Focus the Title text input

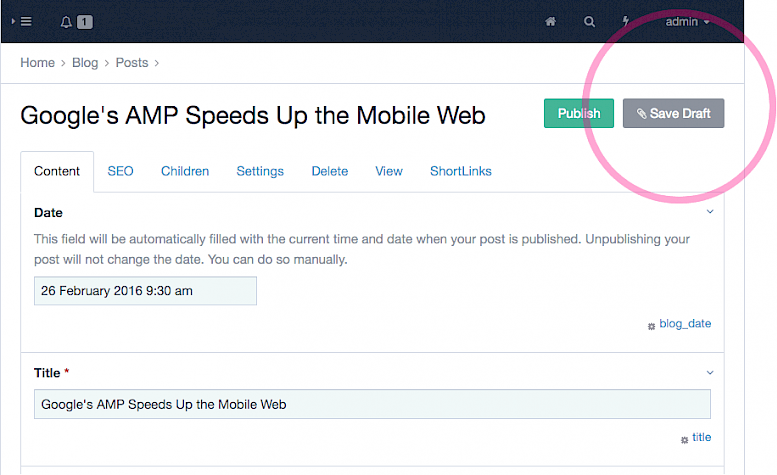click(372, 404)
